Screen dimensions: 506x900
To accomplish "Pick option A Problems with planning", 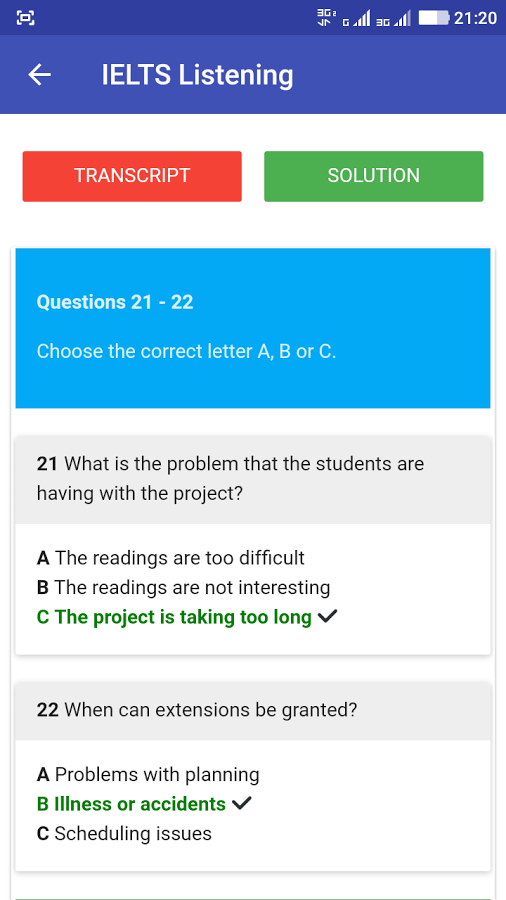I will click(x=148, y=775).
